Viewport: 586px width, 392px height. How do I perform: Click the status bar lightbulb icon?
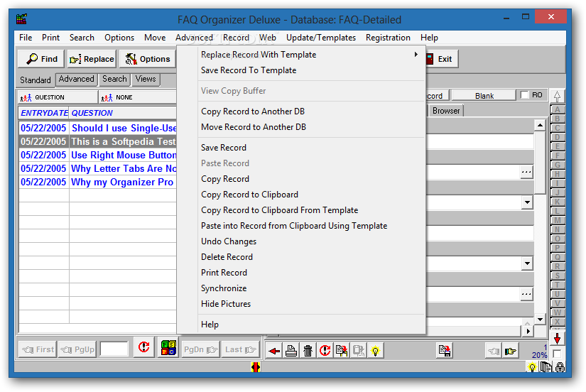pyautogui.click(x=532, y=368)
